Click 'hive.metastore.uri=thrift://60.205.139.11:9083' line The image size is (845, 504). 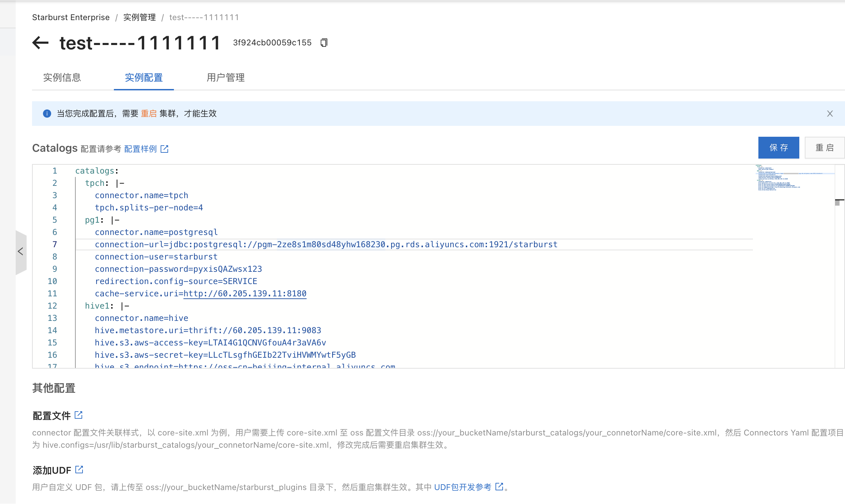208,330
